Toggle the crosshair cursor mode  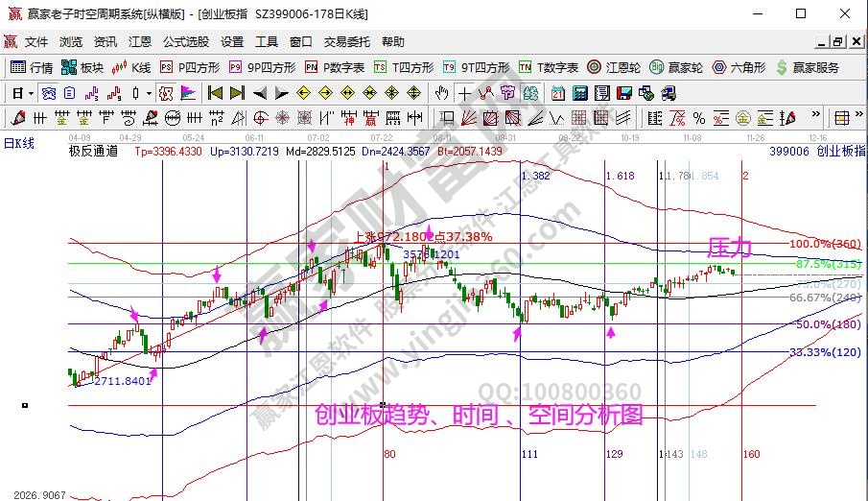coord(464,93)
